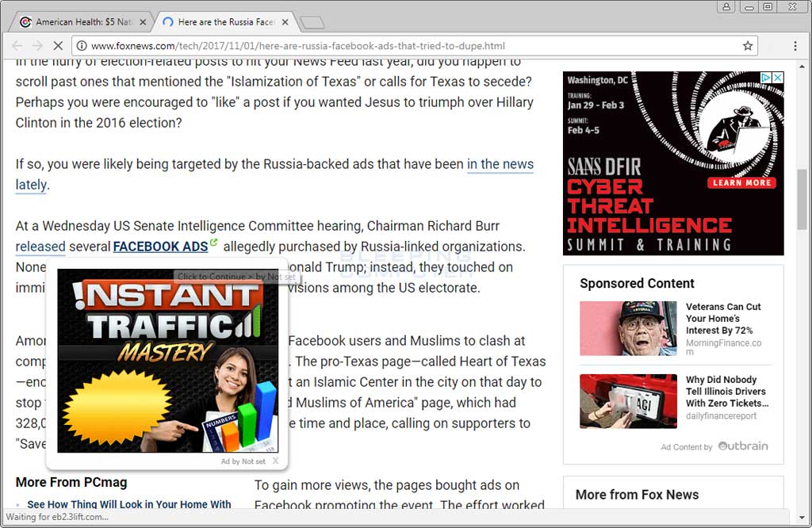This screenshot has width=812, height=528.
Task: Click the LEARN MORE button in SANS ad
Action: coord(741,182)
